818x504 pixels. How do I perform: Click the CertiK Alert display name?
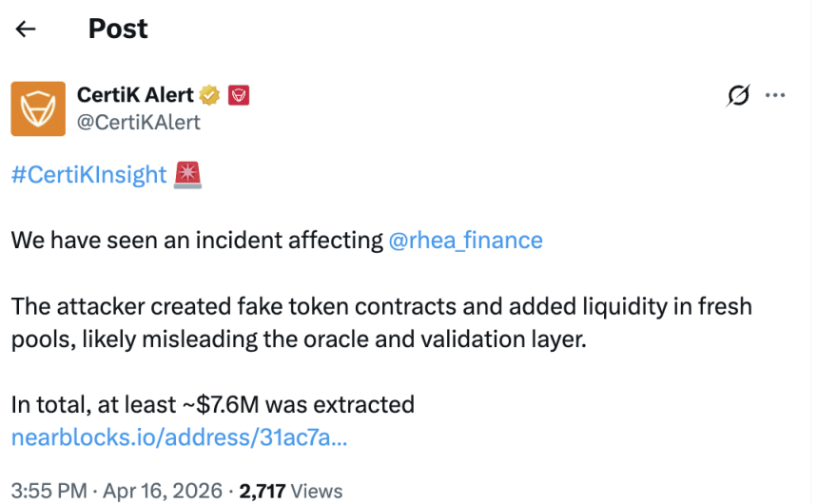click(x=135, y=95)
